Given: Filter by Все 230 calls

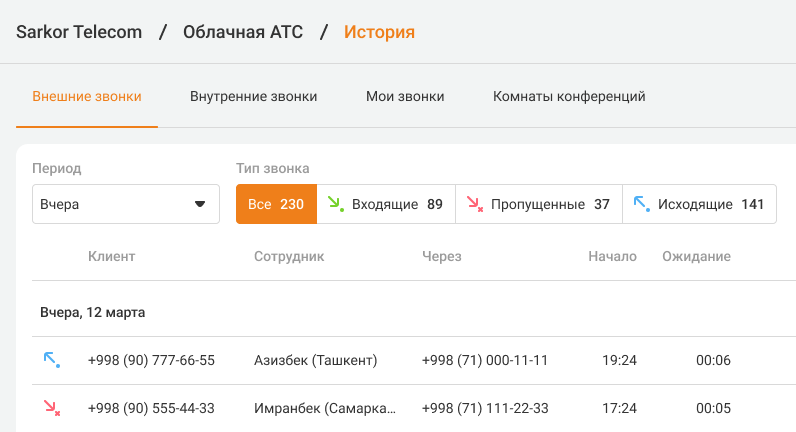Looking at the screenshot, I should point(276,204).
